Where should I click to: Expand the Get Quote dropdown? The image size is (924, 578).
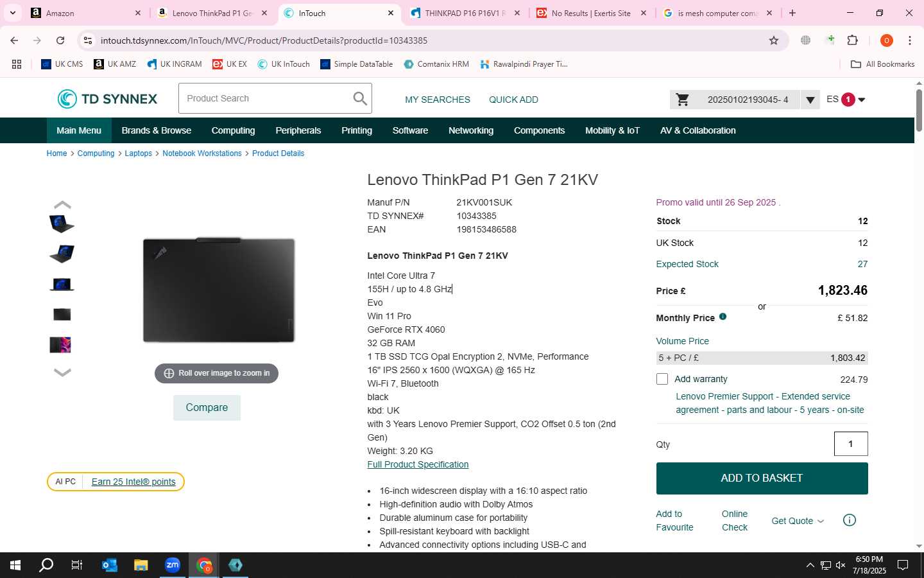pyautogui.click(x=798, y=521)
